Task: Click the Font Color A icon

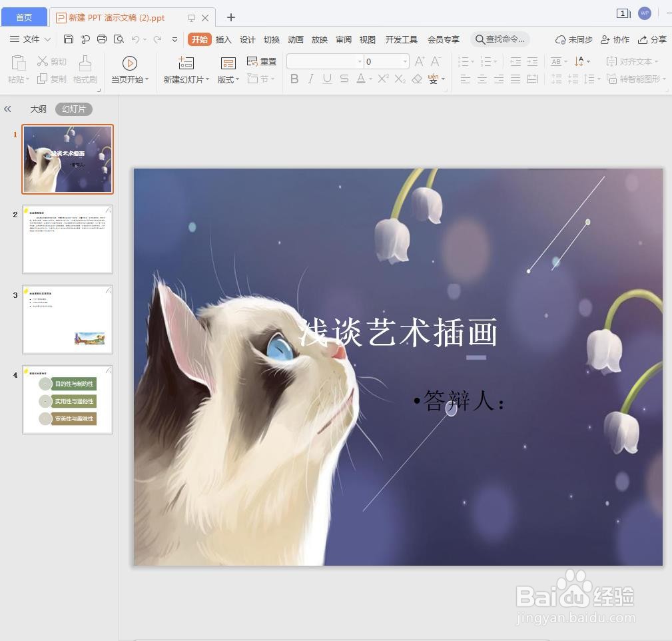Action: (361, 79)
